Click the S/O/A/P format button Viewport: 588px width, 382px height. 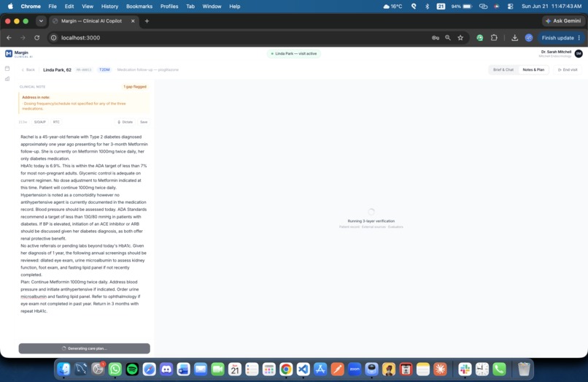tap(39, 122)
